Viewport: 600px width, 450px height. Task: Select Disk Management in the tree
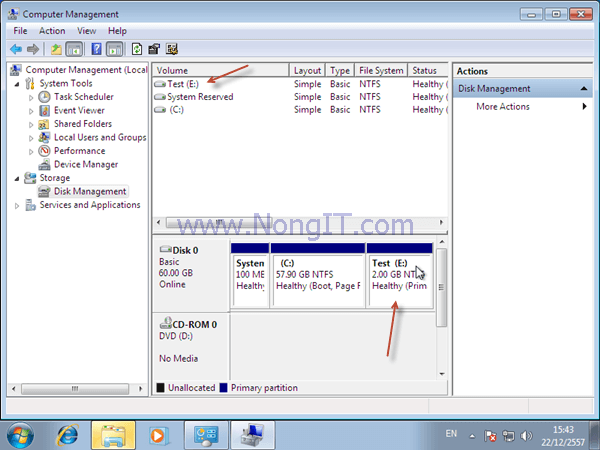click(90, 191)
